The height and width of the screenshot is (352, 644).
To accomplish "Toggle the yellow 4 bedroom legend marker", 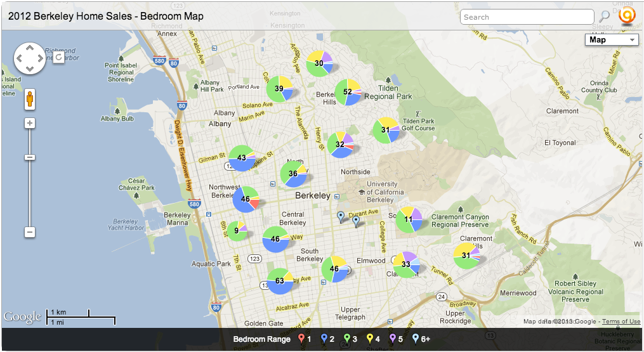I will click(x=370, y=339).
